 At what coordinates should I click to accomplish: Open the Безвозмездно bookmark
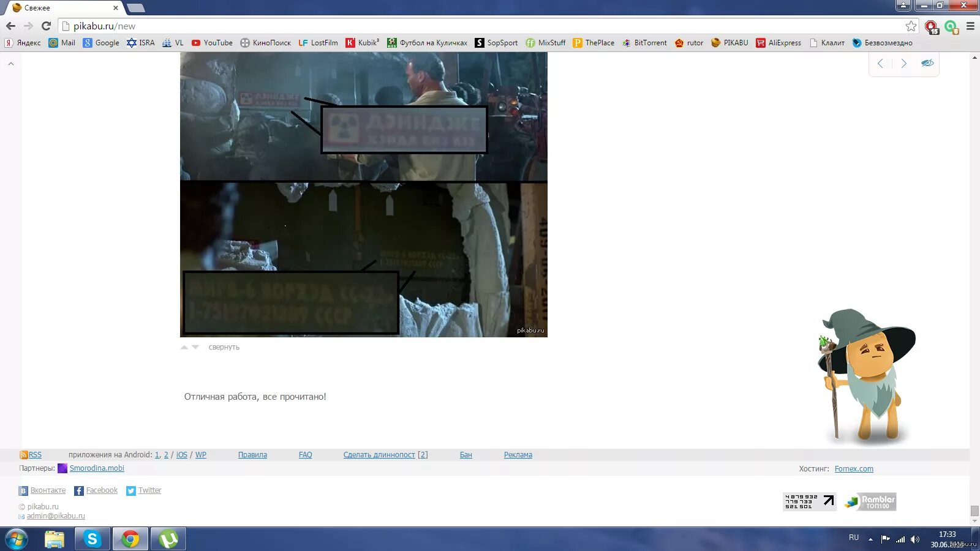click(x=883, y=43)
